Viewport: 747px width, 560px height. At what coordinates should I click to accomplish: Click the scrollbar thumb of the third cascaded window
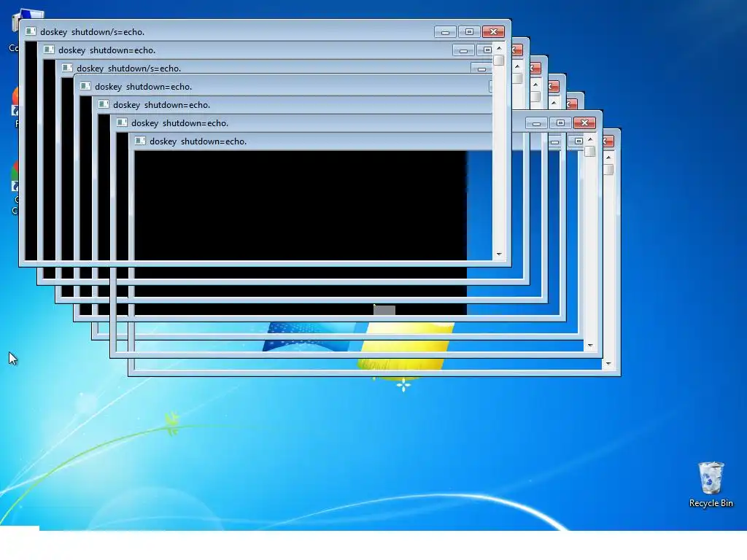[535, 96]
